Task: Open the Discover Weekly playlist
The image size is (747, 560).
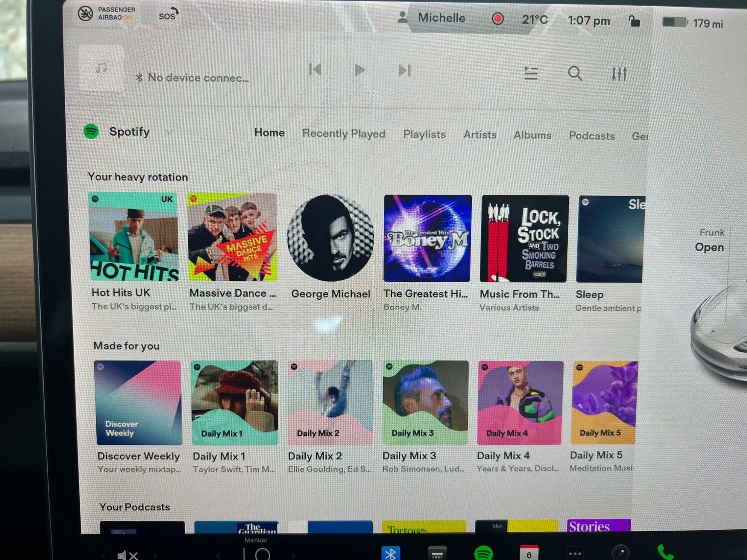Action: pyautogui.click(x=138, y=402)
